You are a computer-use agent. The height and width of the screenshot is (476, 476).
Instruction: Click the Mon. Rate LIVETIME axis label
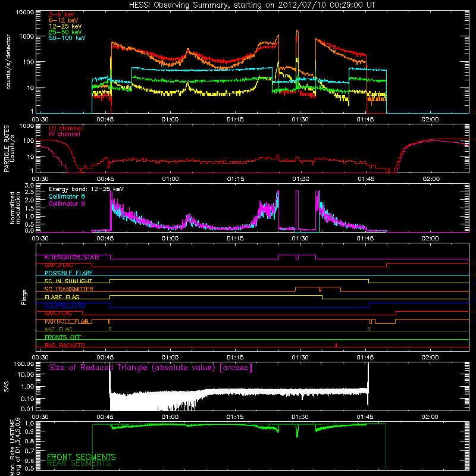click(15, 447)
